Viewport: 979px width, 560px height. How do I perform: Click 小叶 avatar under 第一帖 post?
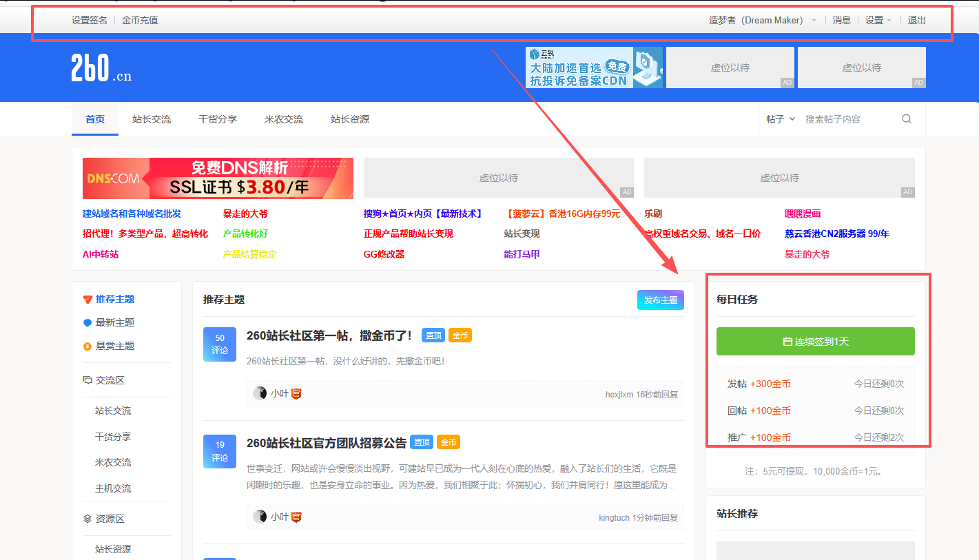(x=260, y=393)
